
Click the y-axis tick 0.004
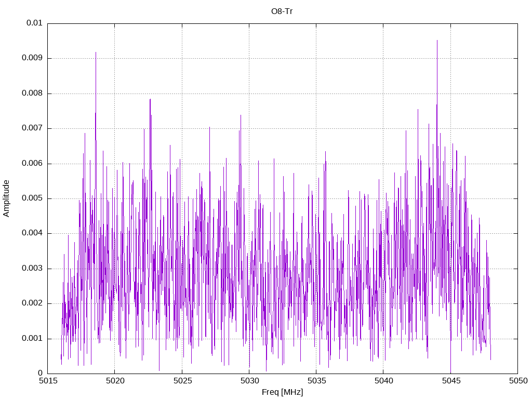coord(32,233)
